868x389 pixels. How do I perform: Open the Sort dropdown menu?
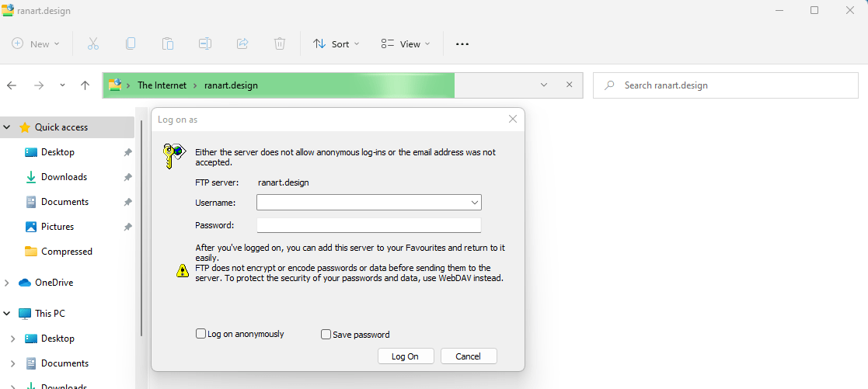click(x=336, y=43)
